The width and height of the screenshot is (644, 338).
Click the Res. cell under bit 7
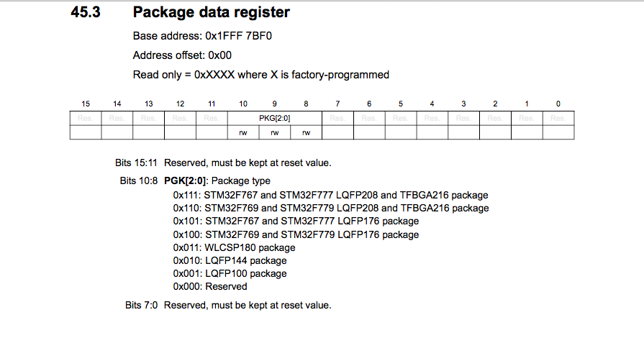coord(337,118)
